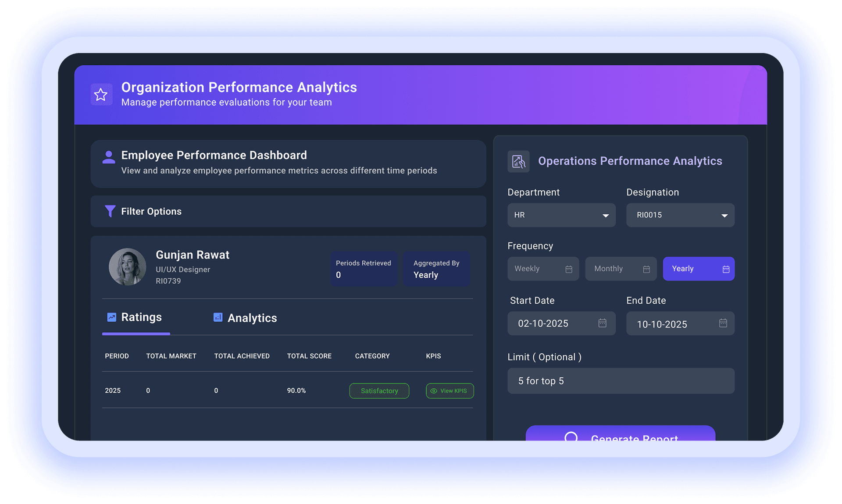Open the End Date calendar icon
This screenshot has height=504, width=842.
click(x=722, y=323)
